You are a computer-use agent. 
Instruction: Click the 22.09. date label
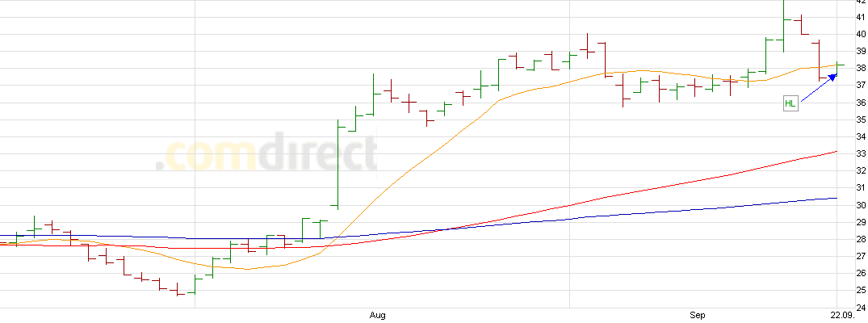click(x=842, y=314)
